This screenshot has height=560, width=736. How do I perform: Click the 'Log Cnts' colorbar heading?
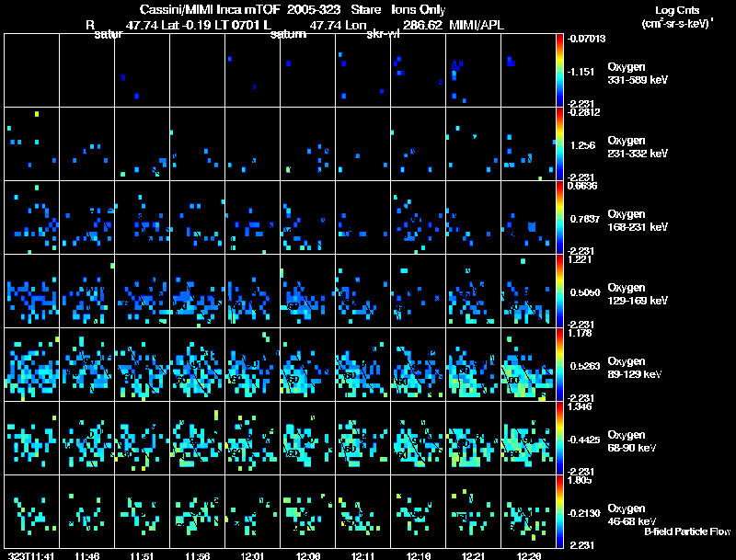click(677, 10)
